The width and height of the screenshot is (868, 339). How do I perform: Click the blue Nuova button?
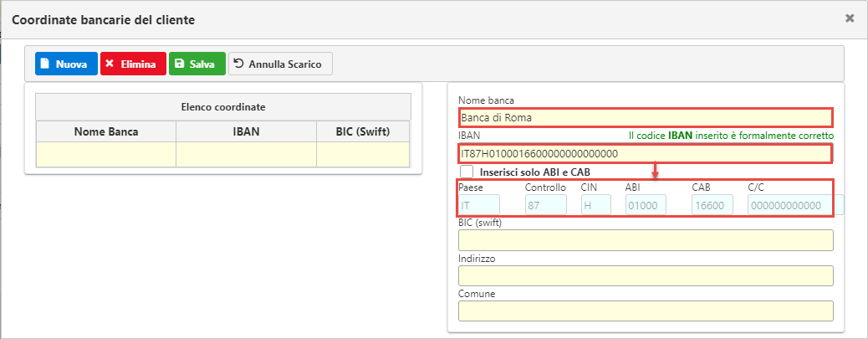pos(66,64)
